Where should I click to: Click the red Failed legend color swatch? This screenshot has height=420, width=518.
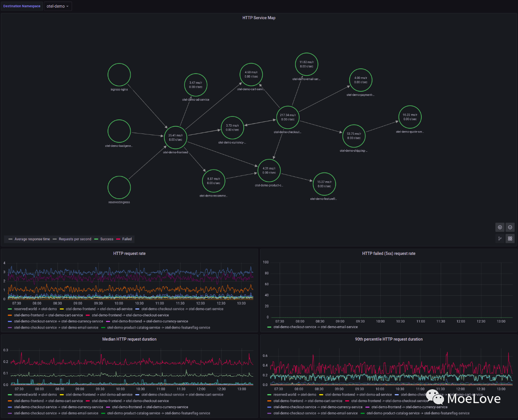118,239
